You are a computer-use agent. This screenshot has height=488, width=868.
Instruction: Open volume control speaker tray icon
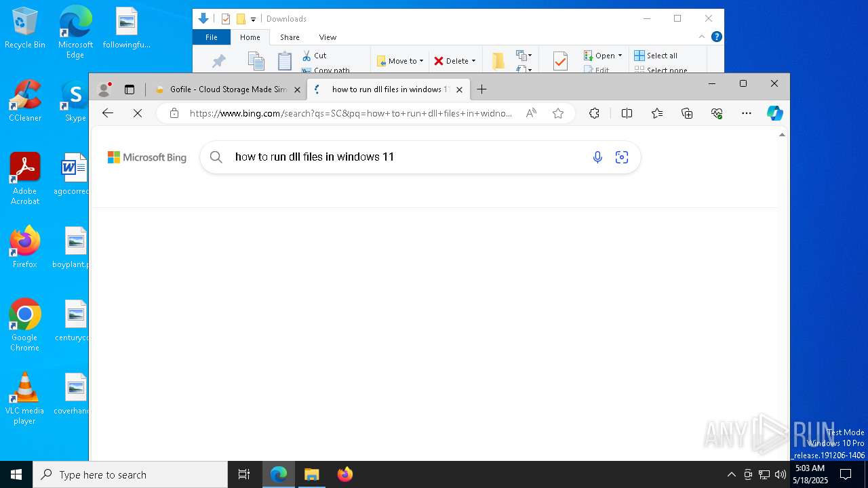click(x=781, y=474)
